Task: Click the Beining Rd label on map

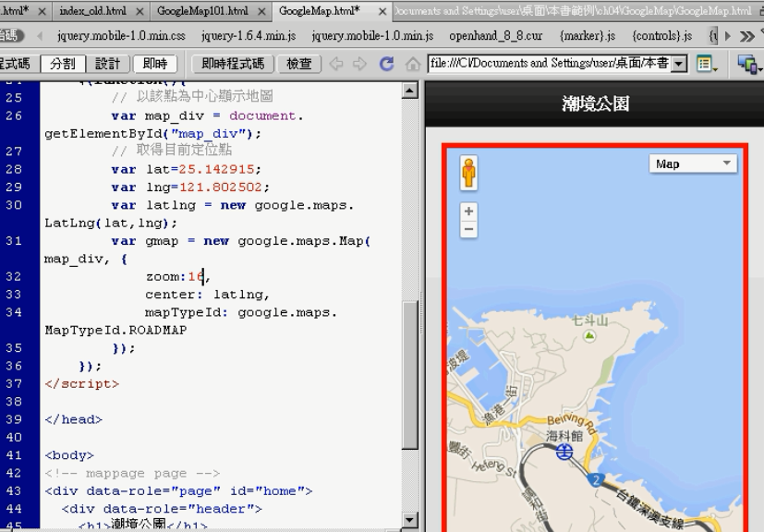Action: [571, 423]
